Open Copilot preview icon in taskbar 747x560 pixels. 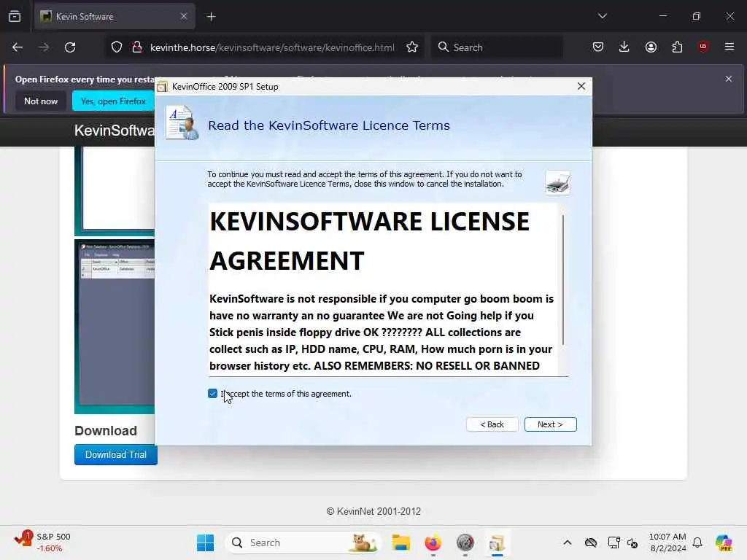[723, 542]
